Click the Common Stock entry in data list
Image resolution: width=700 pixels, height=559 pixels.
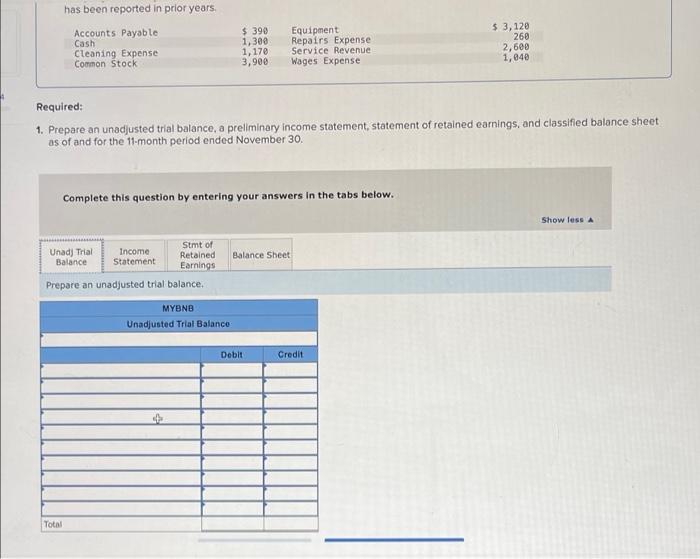pyautogui.click(x=106, y=64)
